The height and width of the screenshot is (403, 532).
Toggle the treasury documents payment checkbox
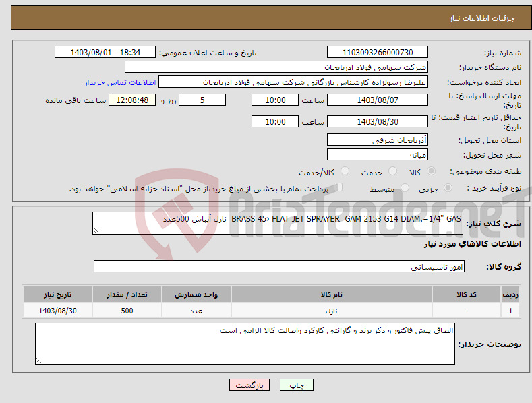pos(338,187)
